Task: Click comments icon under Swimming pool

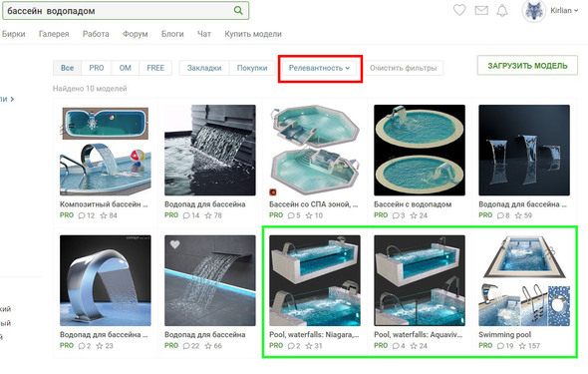Action: click(500, 346)
